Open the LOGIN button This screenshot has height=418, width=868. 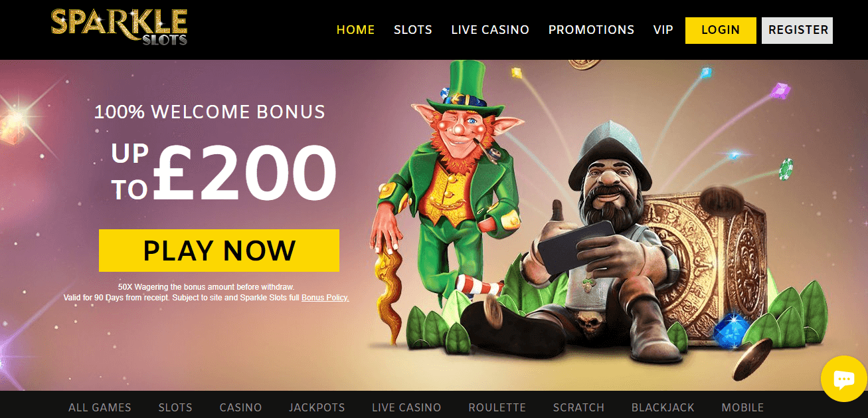coord(721,30)
